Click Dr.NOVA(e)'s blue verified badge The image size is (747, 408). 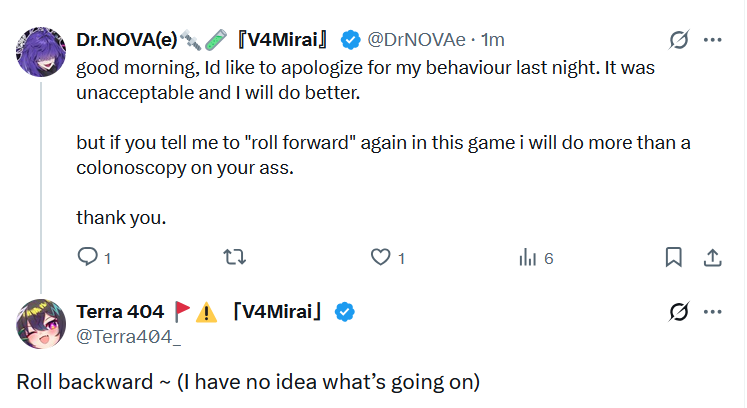point(350,40)
